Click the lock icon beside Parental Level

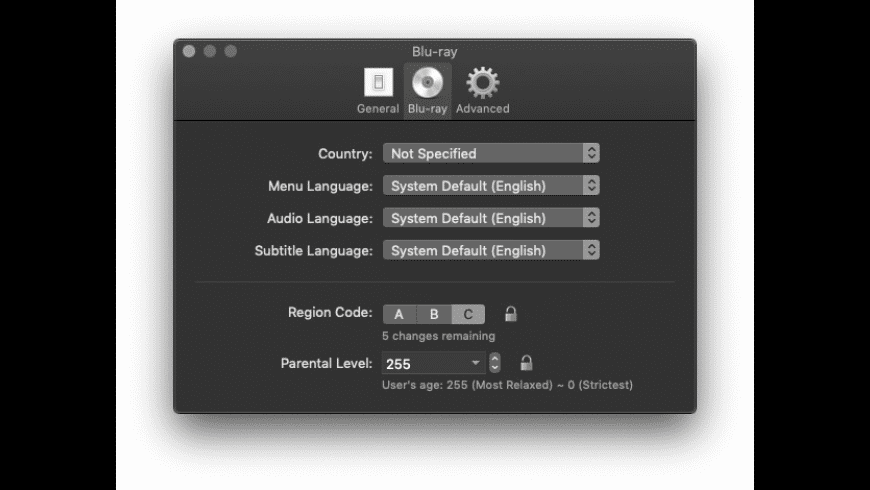pyautogui.click(x=526, y=363)
